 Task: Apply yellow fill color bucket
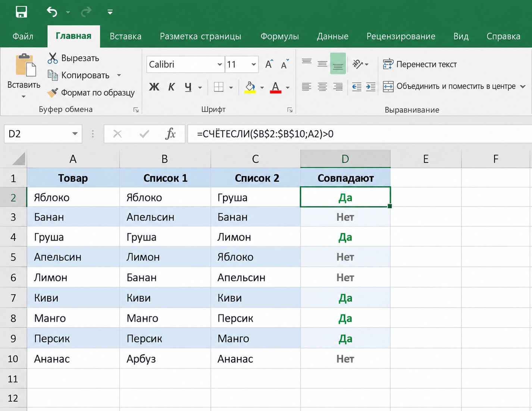(x=250, y=87)
